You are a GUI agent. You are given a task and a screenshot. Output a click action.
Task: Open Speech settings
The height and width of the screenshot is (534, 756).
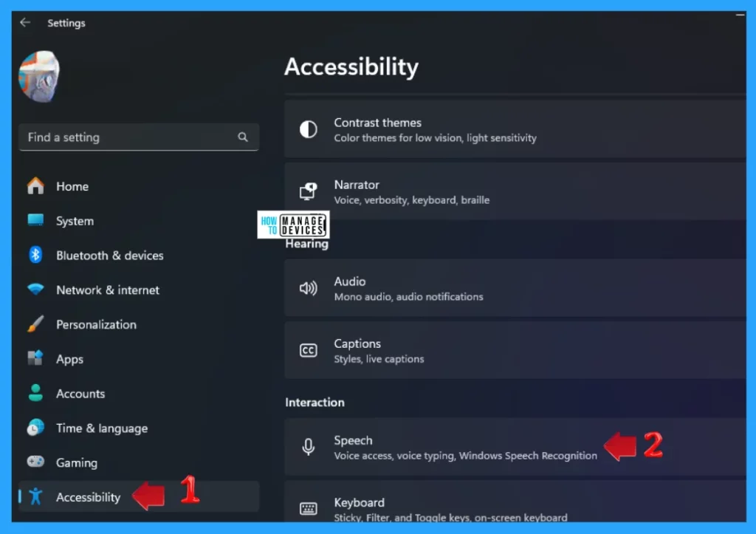coord(515,447)
